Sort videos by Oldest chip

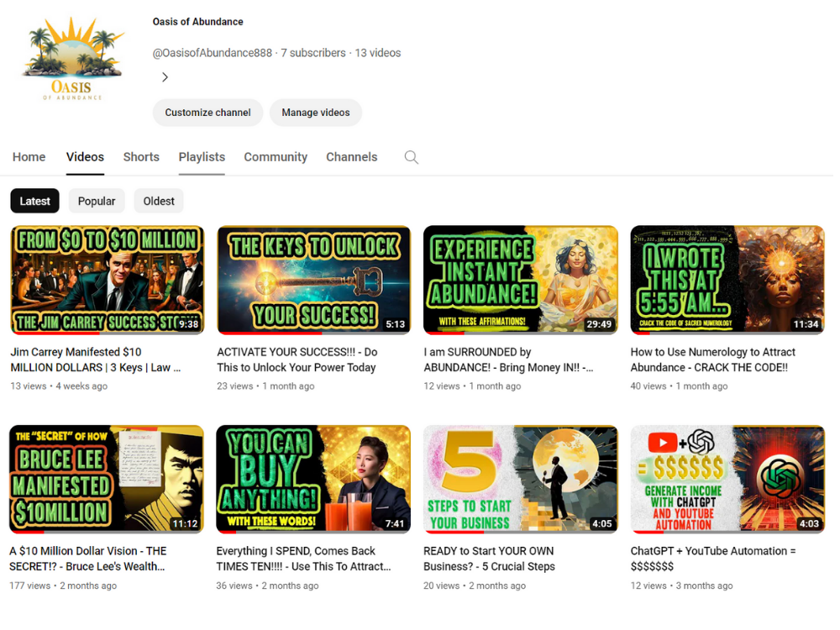159,201
